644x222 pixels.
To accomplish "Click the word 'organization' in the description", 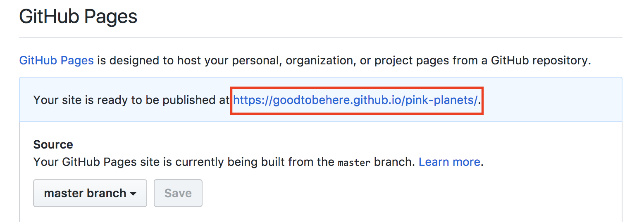I will 319,61.
